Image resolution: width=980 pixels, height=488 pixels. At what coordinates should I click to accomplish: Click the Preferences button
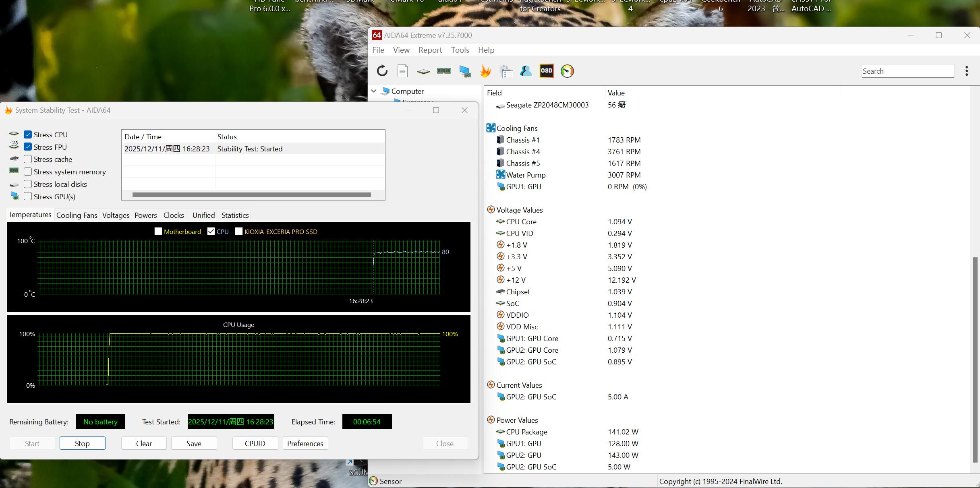tap(305, 443)
